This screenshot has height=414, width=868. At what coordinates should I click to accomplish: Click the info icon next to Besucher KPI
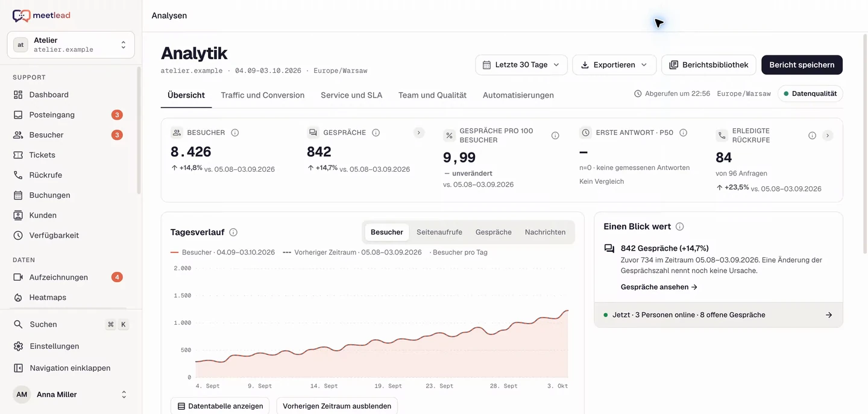click(x=235, y=133)
